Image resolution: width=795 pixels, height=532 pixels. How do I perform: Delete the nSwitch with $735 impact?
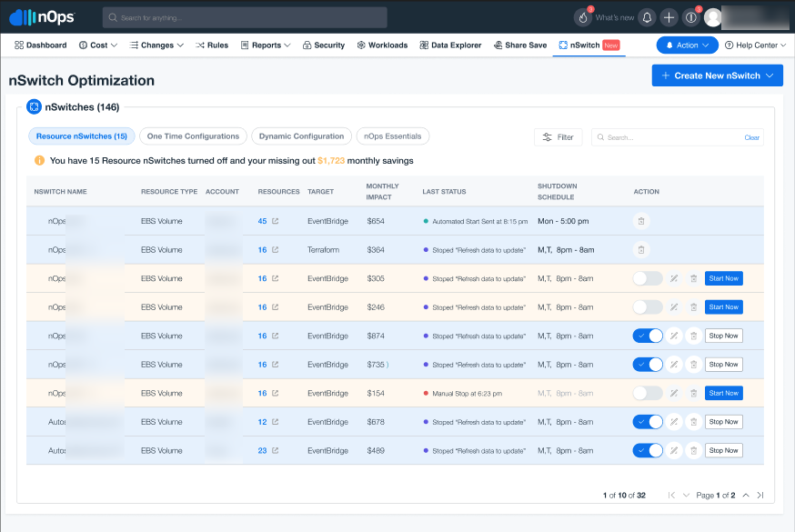694,365
